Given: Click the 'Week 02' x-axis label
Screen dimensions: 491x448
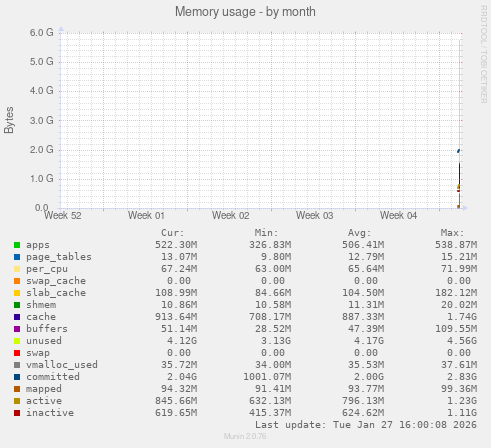Looking at the screenshot, I should pos(231,216).
